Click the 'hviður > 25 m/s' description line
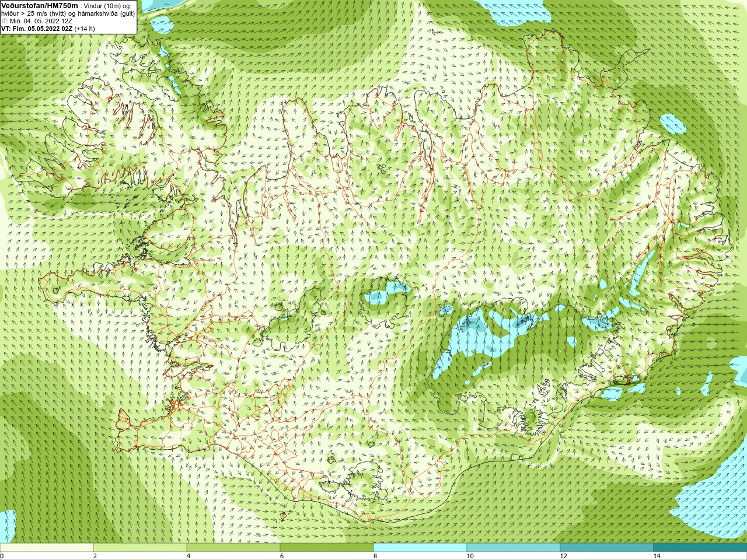Image resolution: width=747 pixels, height=560 pixels. [x=68, y=13]
